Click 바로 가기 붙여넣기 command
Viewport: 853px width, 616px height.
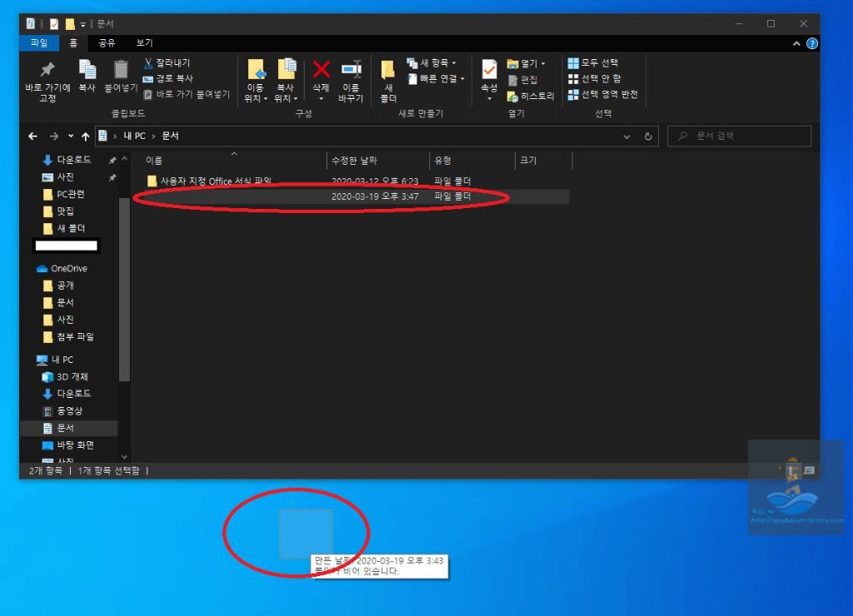[187, 95]
